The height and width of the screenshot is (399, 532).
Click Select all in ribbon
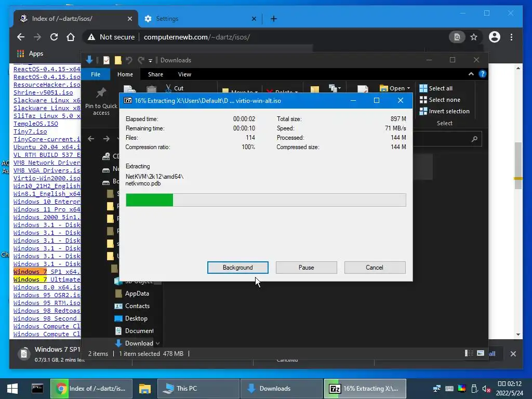coord(436,88)
